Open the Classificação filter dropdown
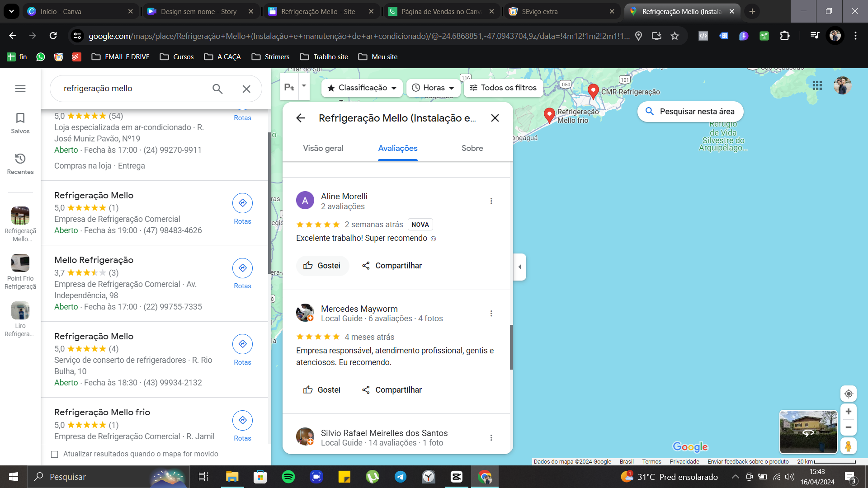 click(362, 88)
